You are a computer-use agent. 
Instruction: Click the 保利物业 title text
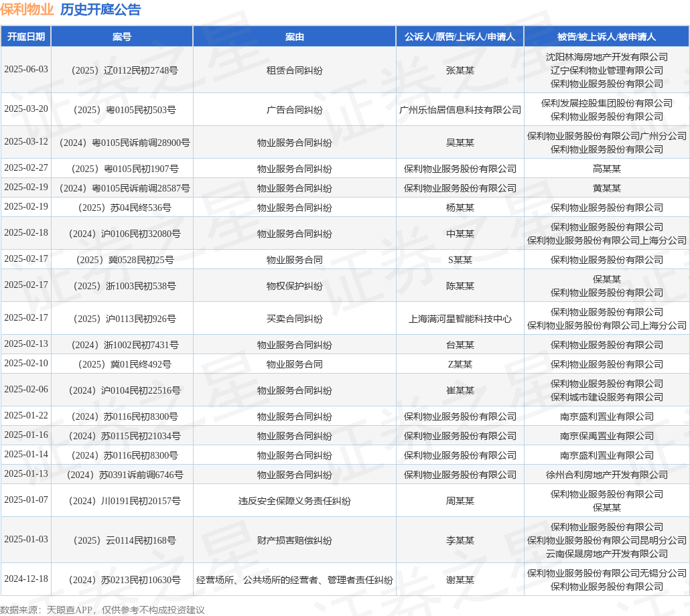click(x=27, y=9)
